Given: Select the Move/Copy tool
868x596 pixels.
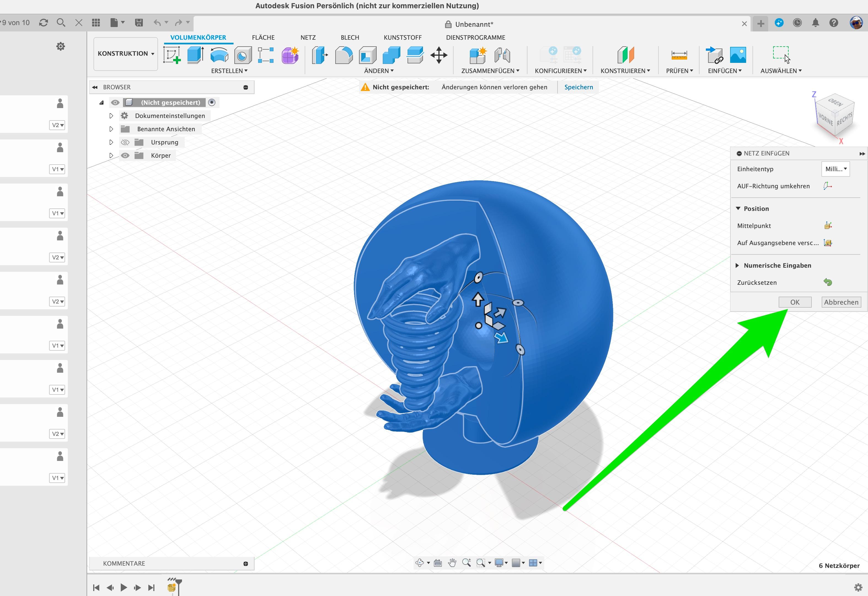Looking at the screenshot, I should coord(439,55).
